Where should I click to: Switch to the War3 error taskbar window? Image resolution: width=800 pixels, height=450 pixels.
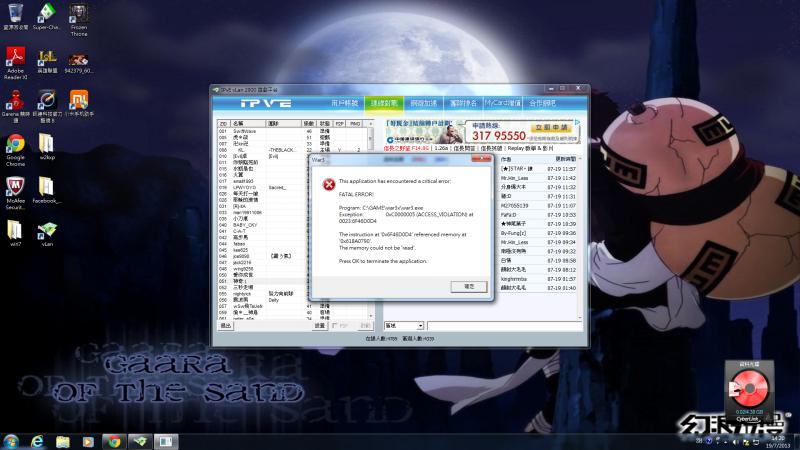click(x=166, y=441)
